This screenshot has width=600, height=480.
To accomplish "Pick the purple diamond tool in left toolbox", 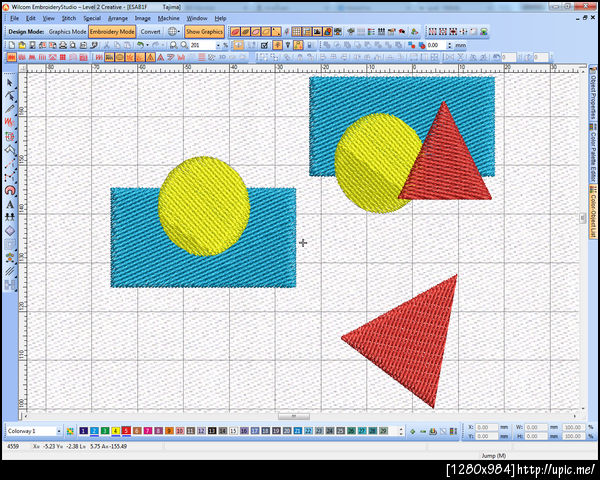I will coord(10,231).
